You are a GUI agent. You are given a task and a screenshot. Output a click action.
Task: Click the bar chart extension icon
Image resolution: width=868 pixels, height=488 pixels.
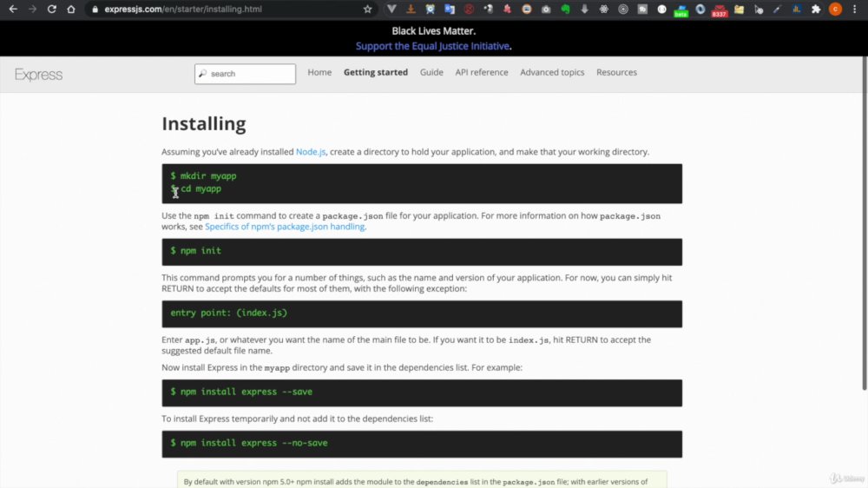click(x=797, y=9)
